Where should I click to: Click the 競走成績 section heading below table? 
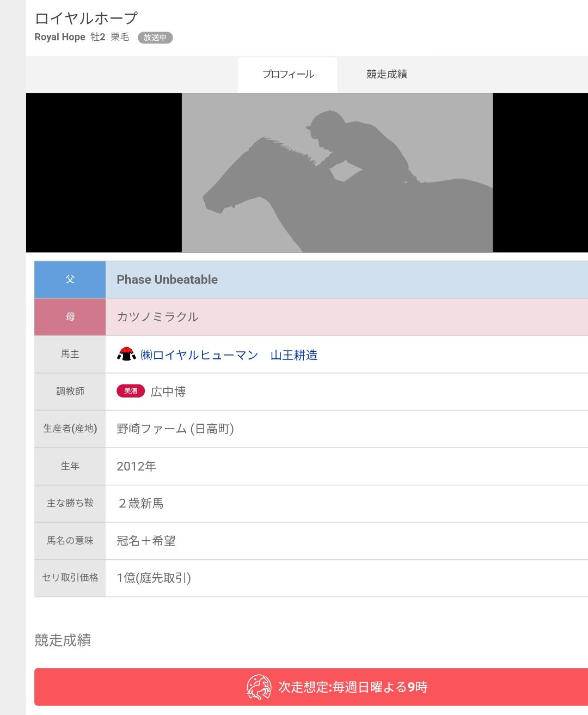click(x=63, y=640)
